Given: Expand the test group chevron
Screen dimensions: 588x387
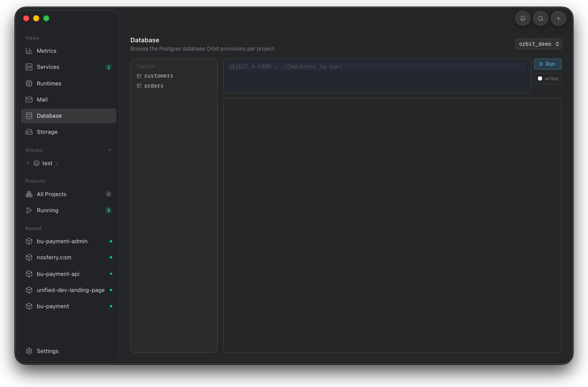Looking at the screenshot, I should point(27,163).
